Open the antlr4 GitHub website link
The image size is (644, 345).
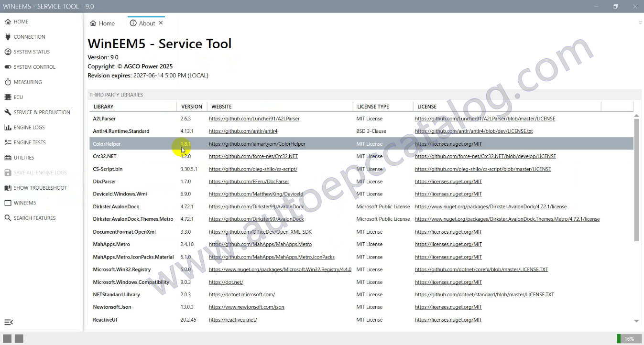(x=243, y=131)
